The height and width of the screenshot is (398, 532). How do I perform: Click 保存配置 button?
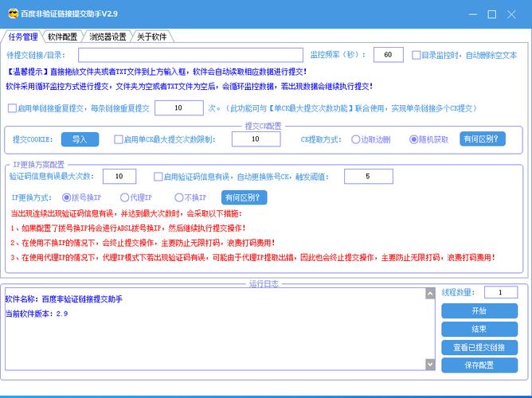(x=479, y=365)
